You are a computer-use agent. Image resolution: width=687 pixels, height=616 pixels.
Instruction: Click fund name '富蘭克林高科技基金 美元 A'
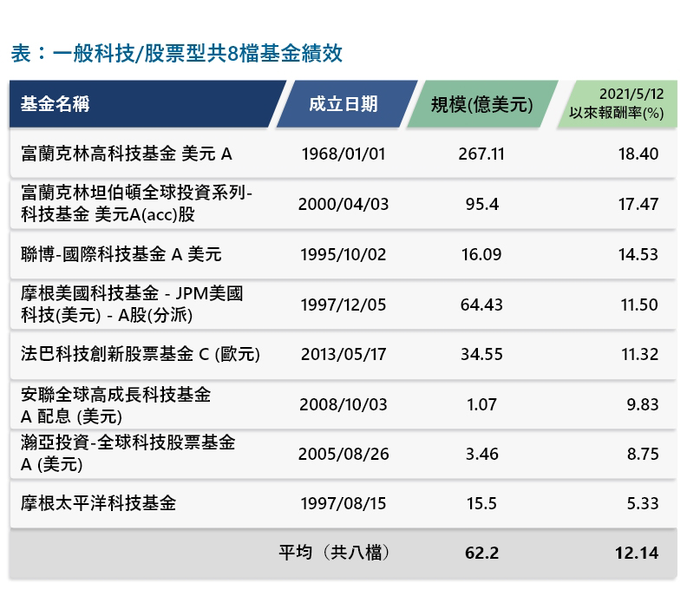point(127,154)
